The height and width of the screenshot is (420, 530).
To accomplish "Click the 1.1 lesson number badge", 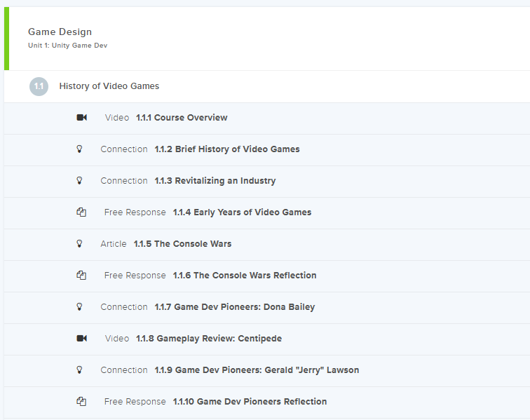I will click(x=39, y=86).
